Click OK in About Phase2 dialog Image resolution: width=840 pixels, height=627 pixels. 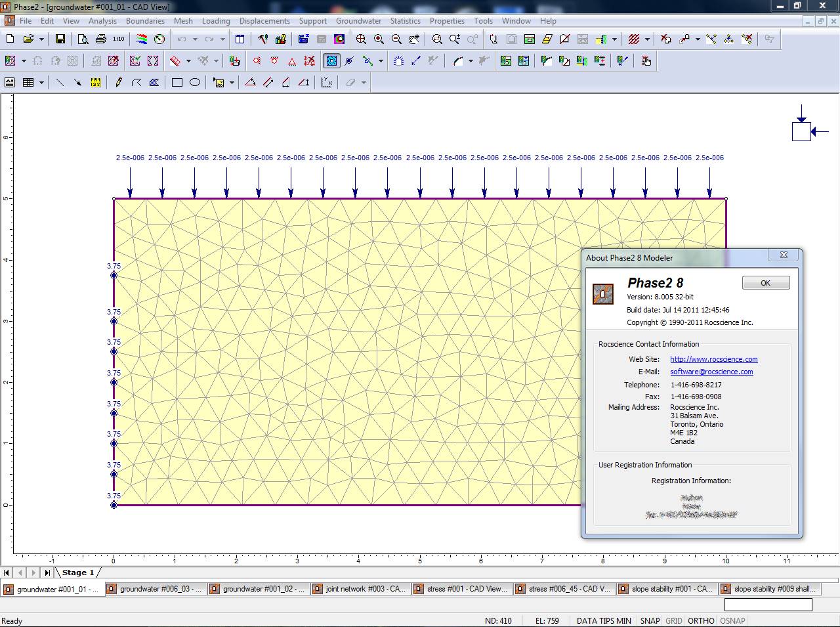(765, 283)
